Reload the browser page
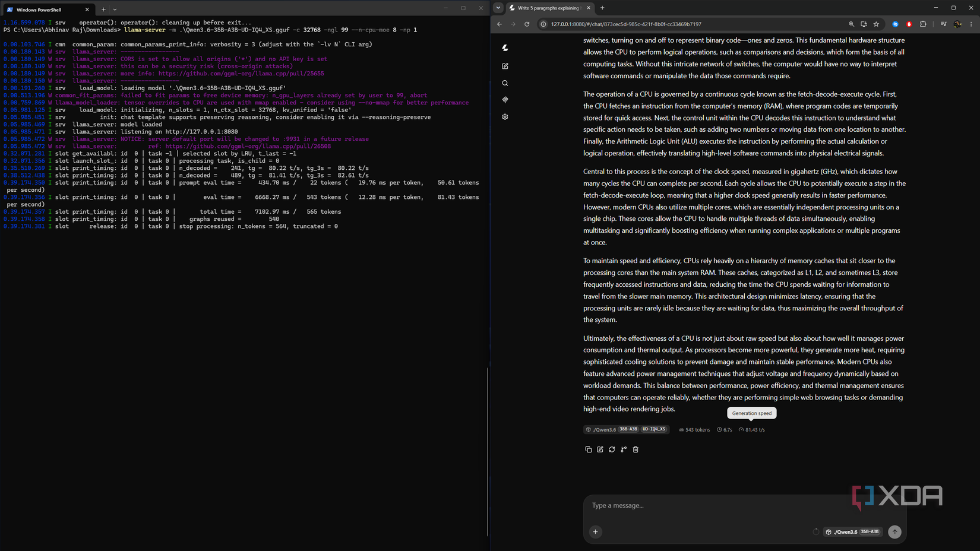Viewport: 980px width, 551px height. click(x=527, y=24)
